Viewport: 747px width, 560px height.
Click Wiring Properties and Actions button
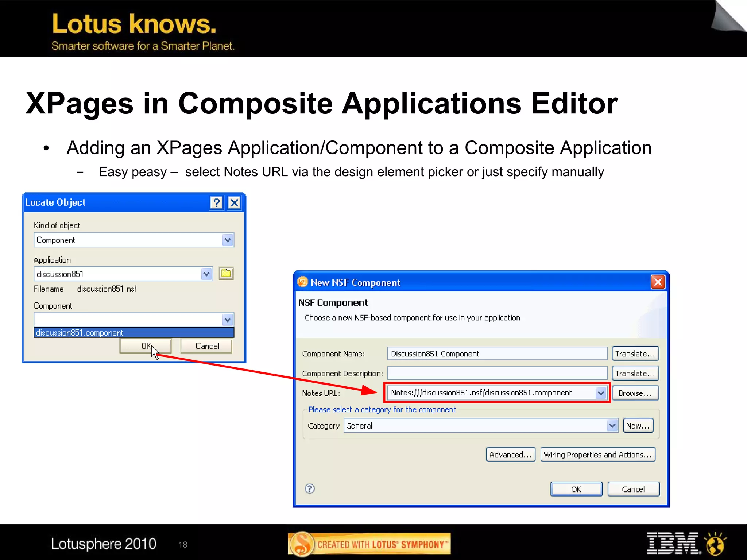(598, 455)
